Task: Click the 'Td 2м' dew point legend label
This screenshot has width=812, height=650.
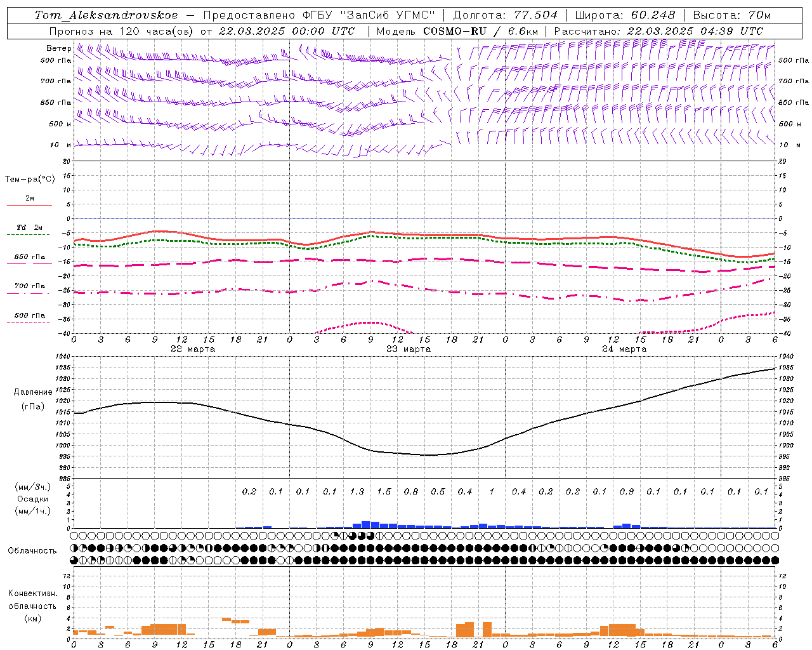Action: (30, 227)
